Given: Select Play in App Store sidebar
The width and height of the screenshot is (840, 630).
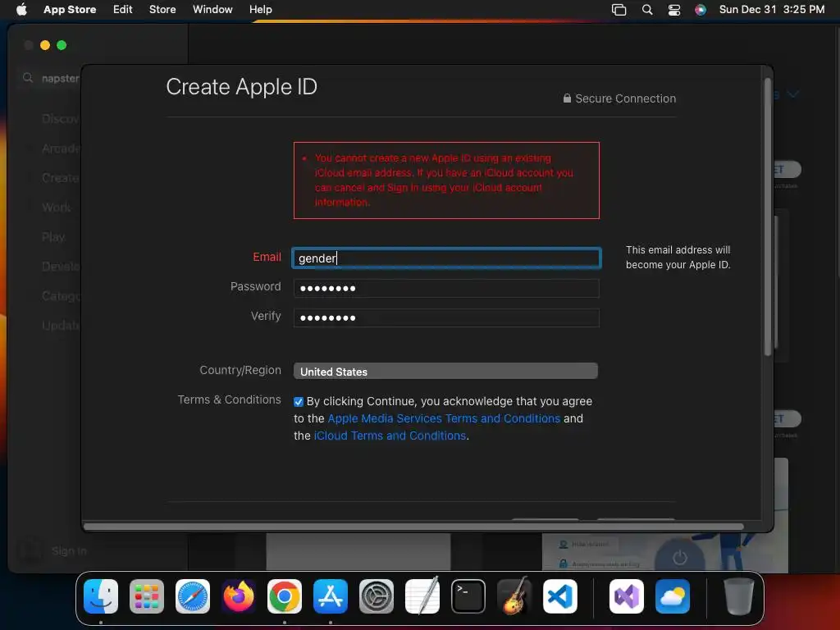Looking at the screenshot, I should point(53,236).
